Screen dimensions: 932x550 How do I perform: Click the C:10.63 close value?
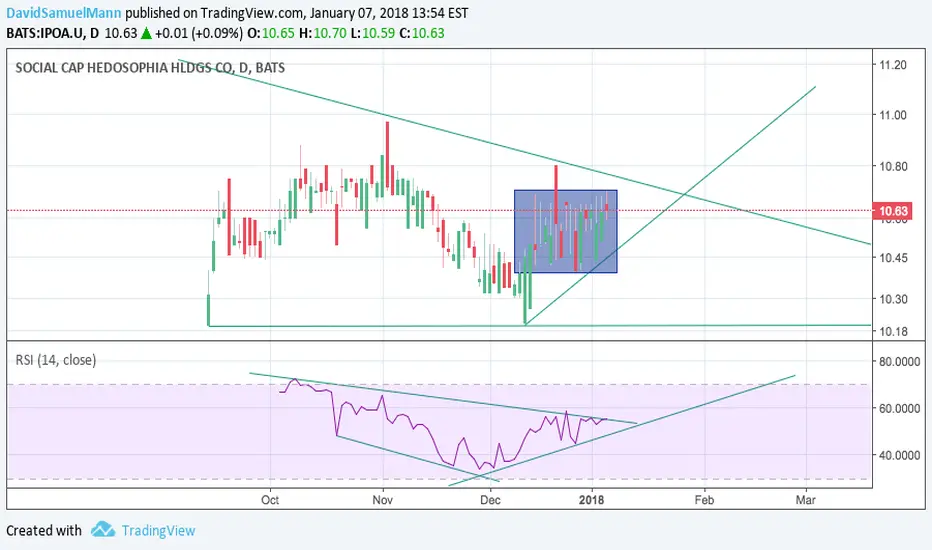(x=422, y=33)
